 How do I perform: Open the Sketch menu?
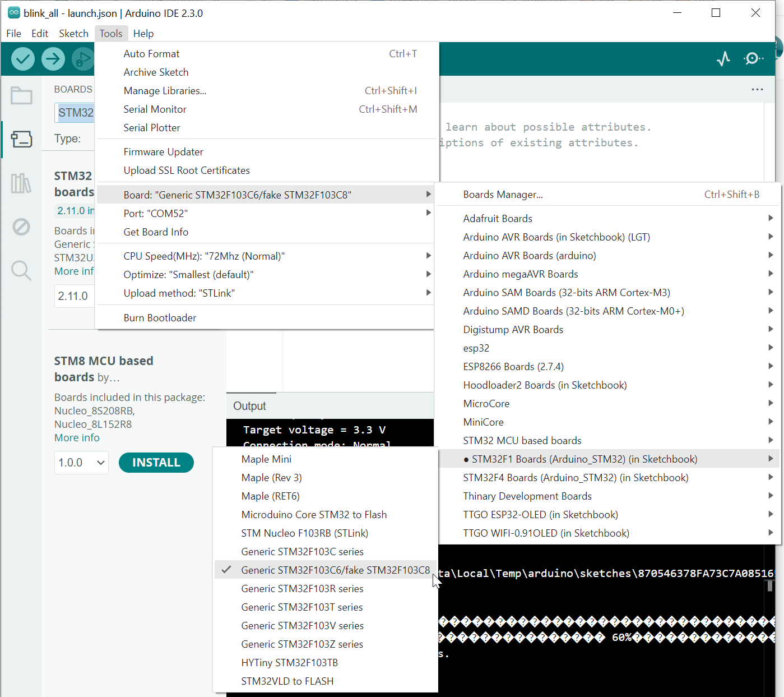73,34
